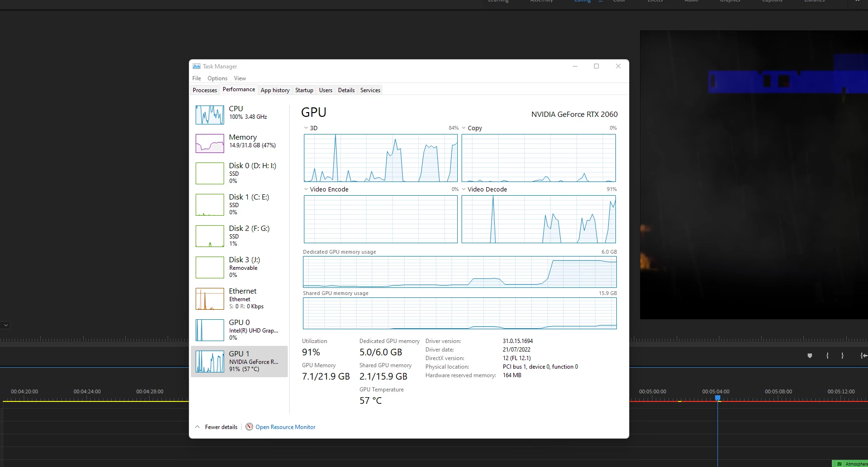
Task: Click the Program Monitor video preview in Premiere
Action: pos(754,175)
